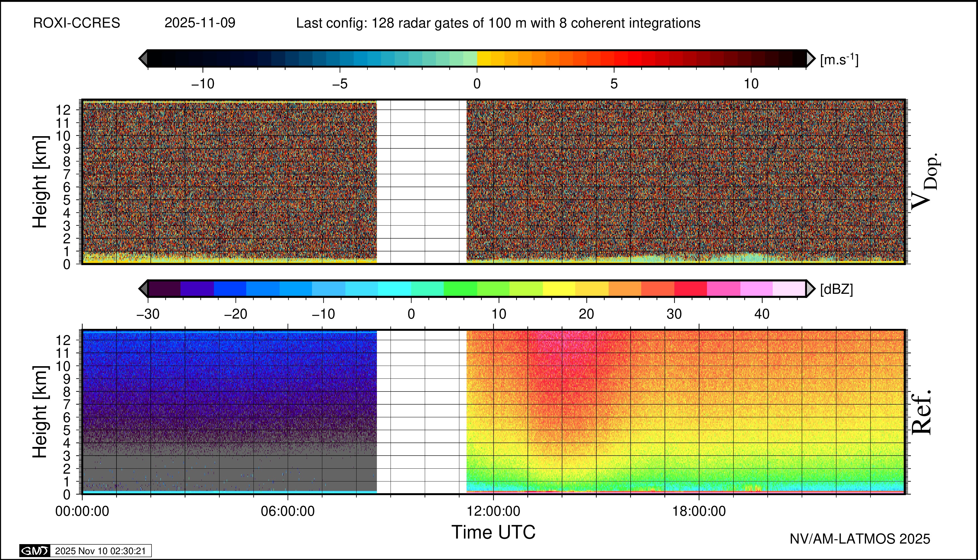This screenshot has height=560, width=978.
Task: Click the ROXI-CCRES title text
Action: click(x=77, y=23)
